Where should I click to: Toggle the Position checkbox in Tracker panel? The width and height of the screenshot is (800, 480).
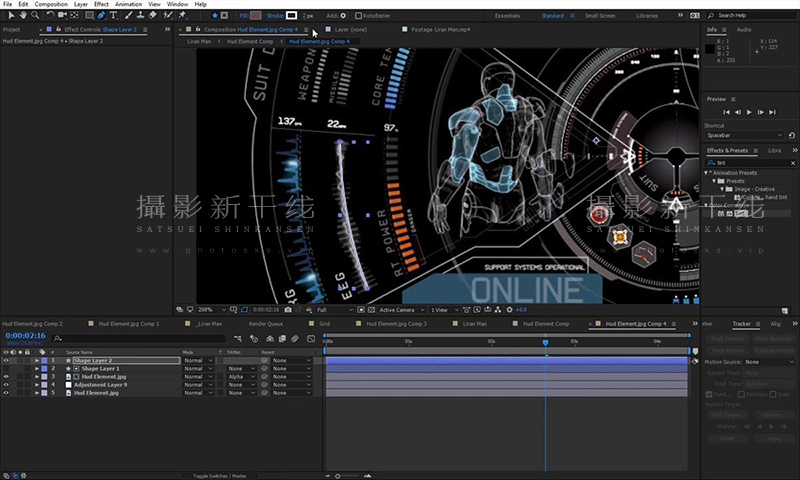[709, 394]
